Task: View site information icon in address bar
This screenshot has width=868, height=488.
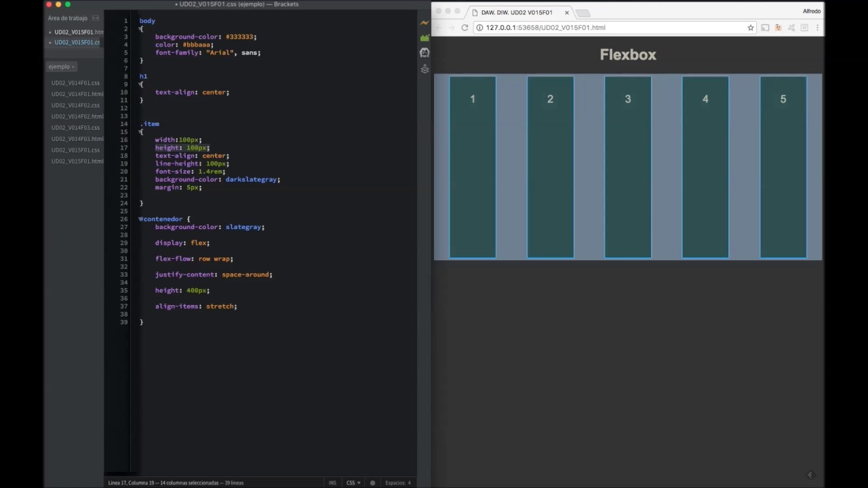Action: tap(479, 28)
